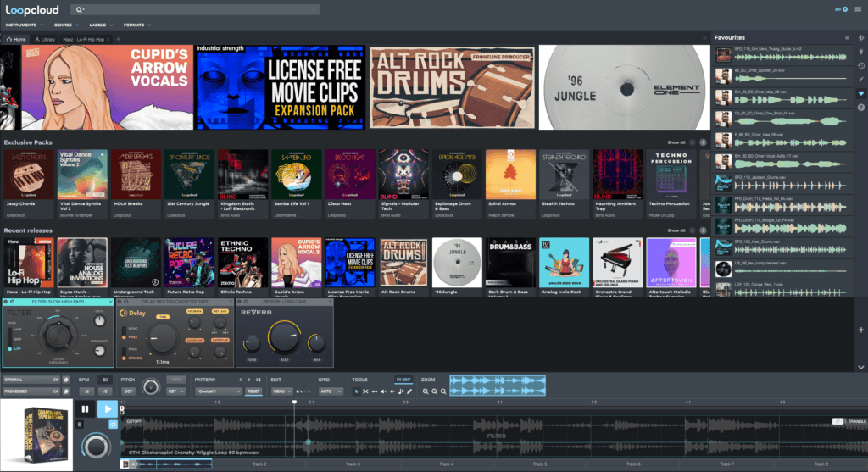The image size is (868, 472).
Task: Click the Alt Rock Drums banner
Action: click(x=453, y=88)
